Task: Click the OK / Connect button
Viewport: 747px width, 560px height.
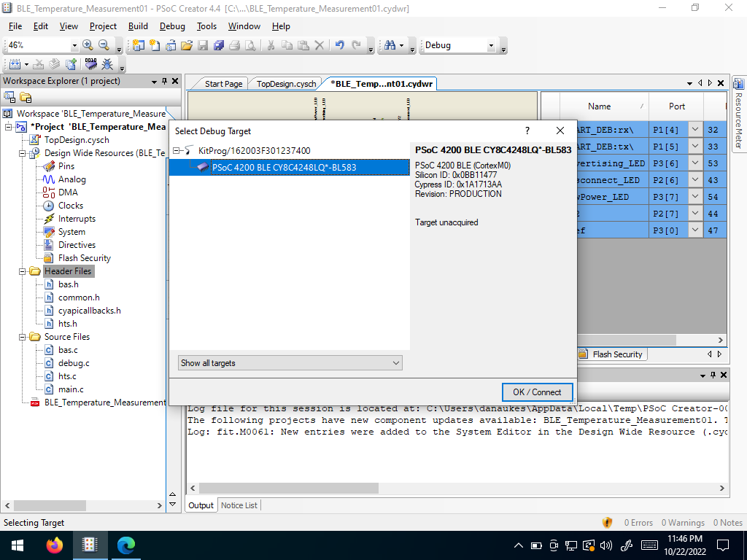Action: [x=537, y=392]
